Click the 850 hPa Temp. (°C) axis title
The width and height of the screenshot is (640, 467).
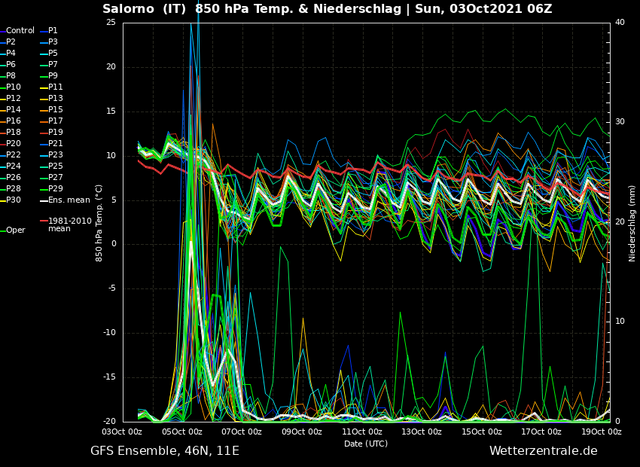pos(99,223)
